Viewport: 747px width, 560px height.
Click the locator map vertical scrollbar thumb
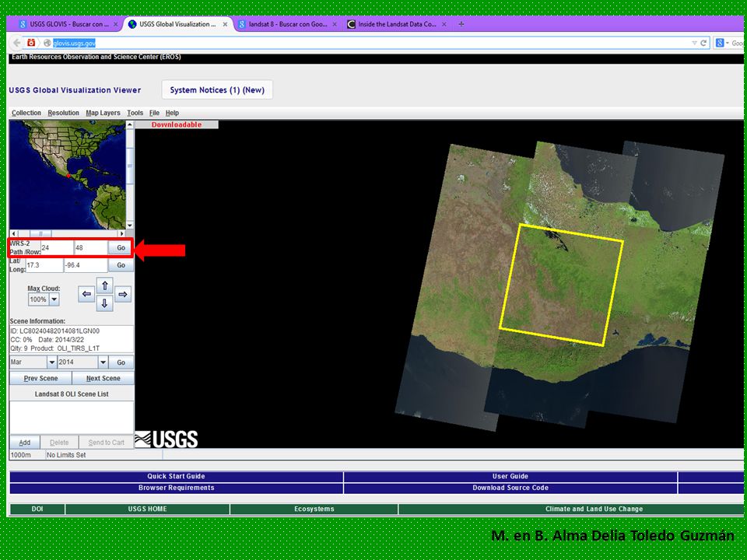pos(130,166)
